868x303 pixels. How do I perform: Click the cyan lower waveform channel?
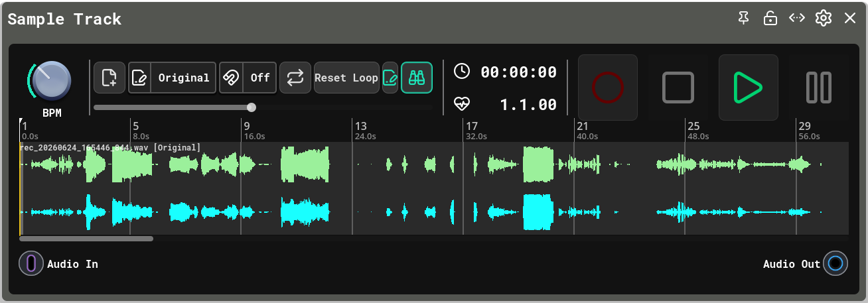(x=434, y=212)
